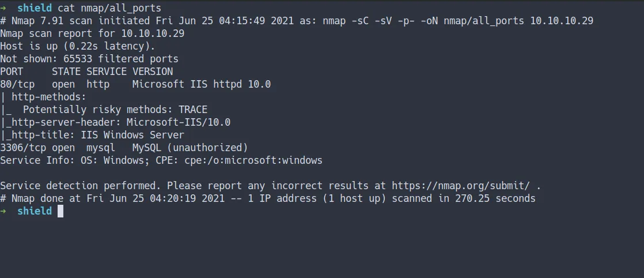
Task: Click the "http-server-header: Microsoft-IIS/10.0" line
Action: tap(121, 122)
